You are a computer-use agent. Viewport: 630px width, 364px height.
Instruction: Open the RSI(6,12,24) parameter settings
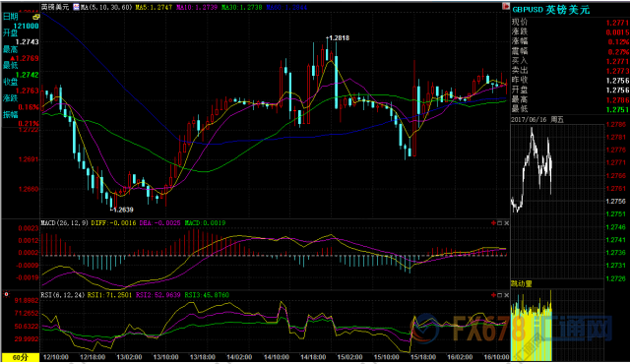63,295
